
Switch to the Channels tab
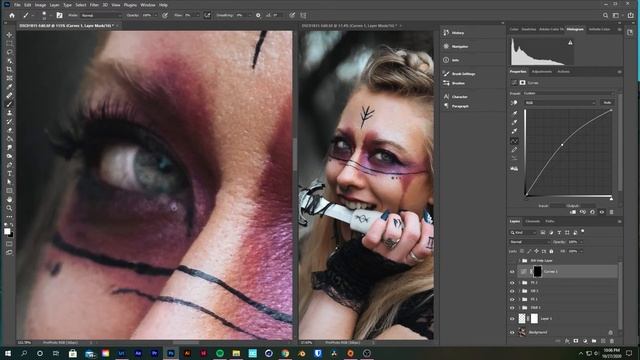(532, 222)
